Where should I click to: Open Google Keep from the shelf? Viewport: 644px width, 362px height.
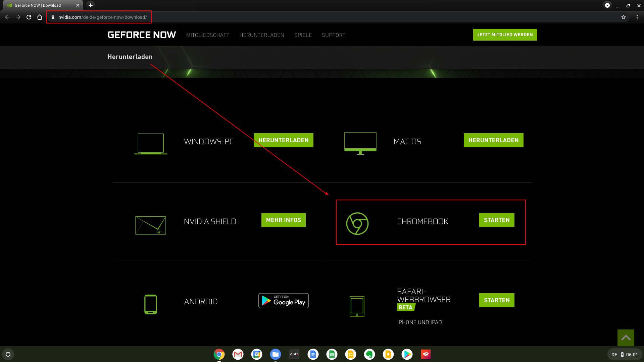coord(388,354)
